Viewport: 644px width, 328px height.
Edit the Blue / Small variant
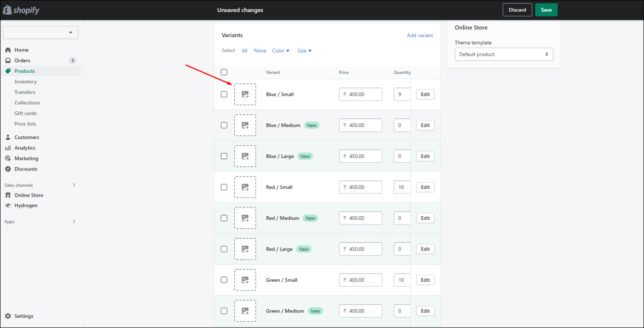pos(425,94)
